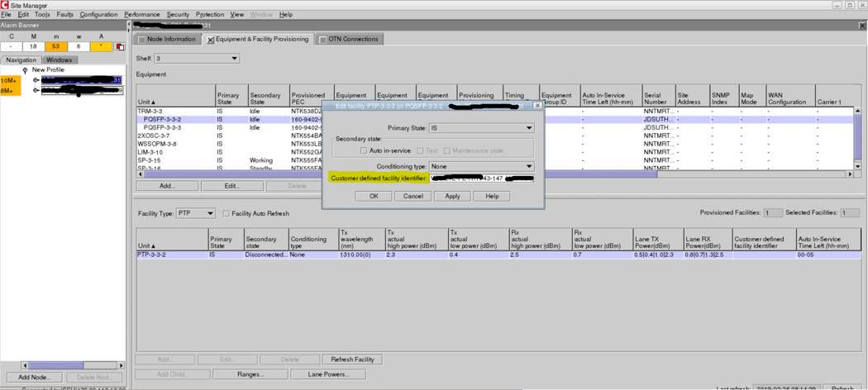Click the equipment table horizontal scrollbar
Viewport: 868px width, 390px height.
(x=400, y=174)
